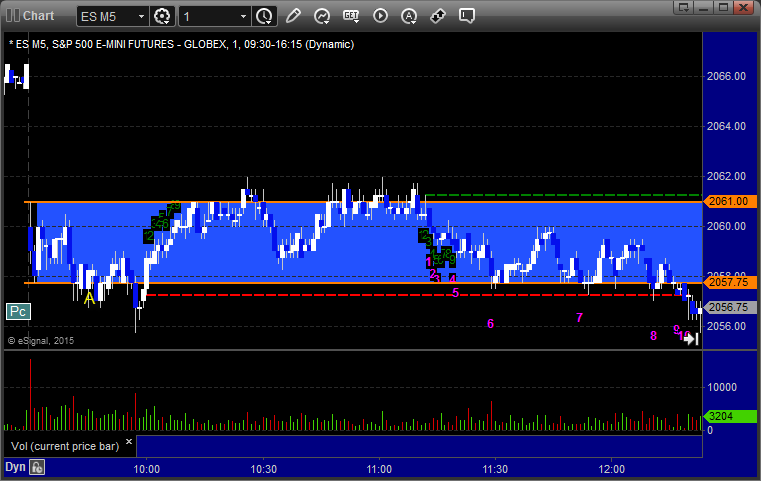Select the magenta 5 count marker
This screenshot has width=761, height=481.
tap(455, 293)
